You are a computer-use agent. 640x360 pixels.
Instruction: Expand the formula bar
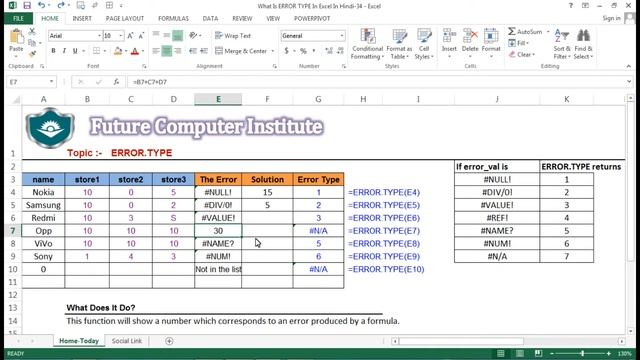pyautogui.click(x=629, y=82)
